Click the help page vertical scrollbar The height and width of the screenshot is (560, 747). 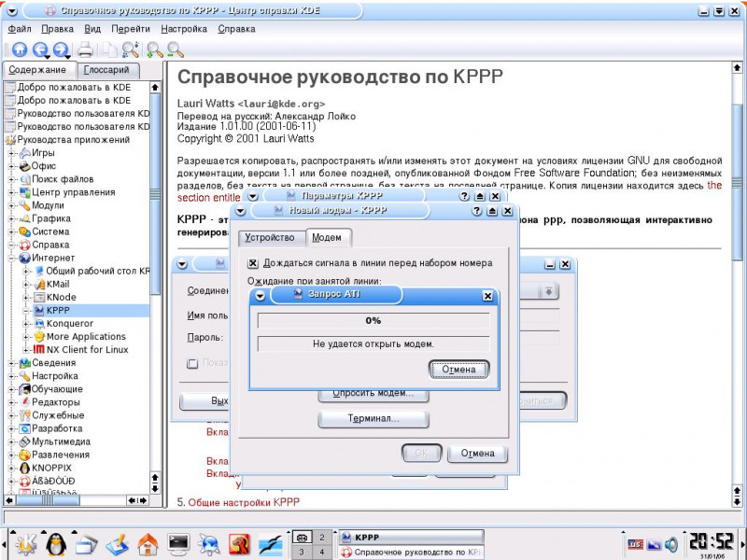coord(737,181)
